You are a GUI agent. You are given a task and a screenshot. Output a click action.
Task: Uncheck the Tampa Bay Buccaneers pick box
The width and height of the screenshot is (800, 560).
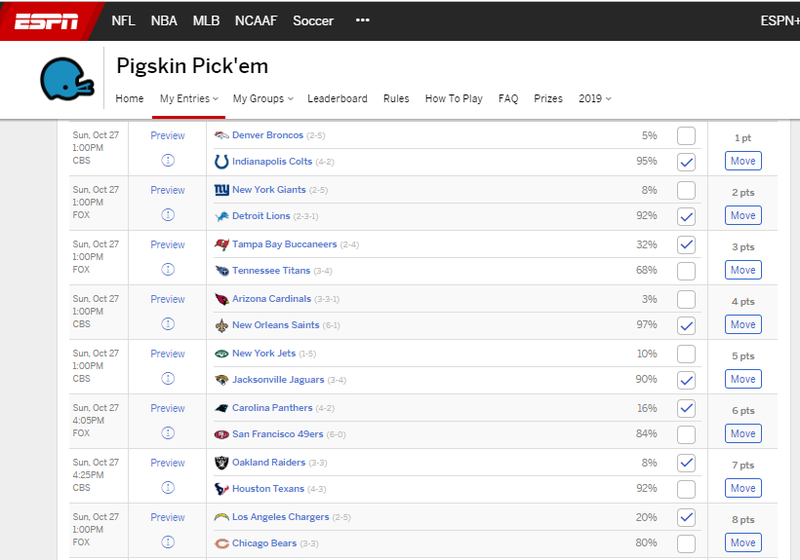click(686, 245)
